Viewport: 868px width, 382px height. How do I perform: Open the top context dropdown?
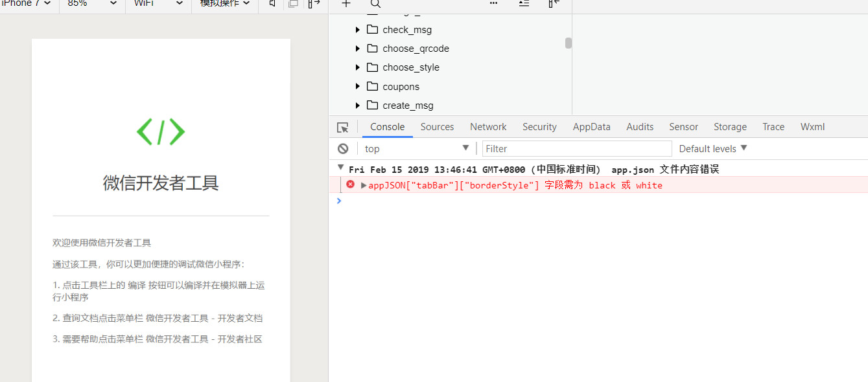(416, 148)
